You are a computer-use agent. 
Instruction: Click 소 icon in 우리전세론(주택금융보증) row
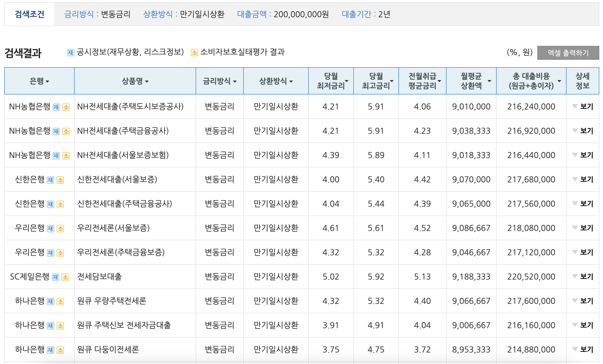pos(60,253)
